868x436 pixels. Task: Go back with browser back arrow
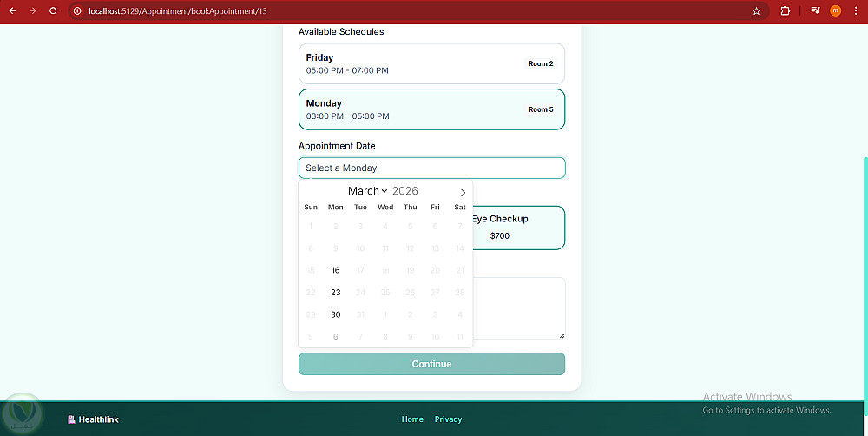(x=12, y=10)
